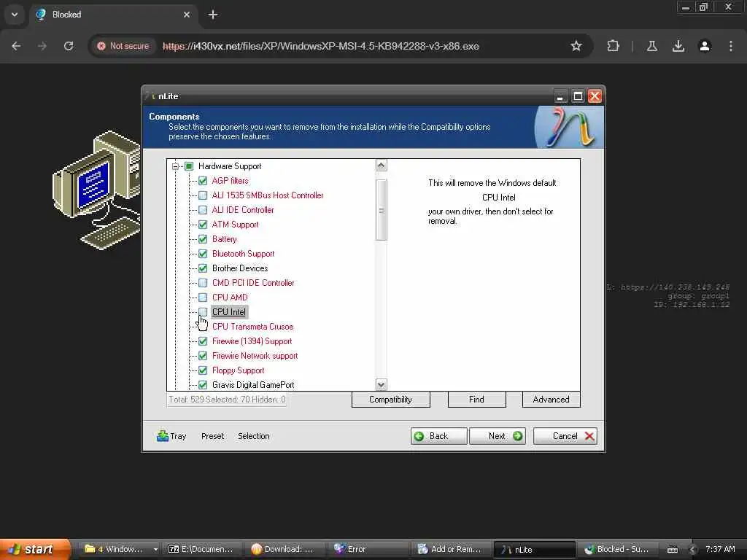Collapse the Hardware Support tree node
This screenshot has height=560, width=747.
pyautogui.click(x=175, y=166)
